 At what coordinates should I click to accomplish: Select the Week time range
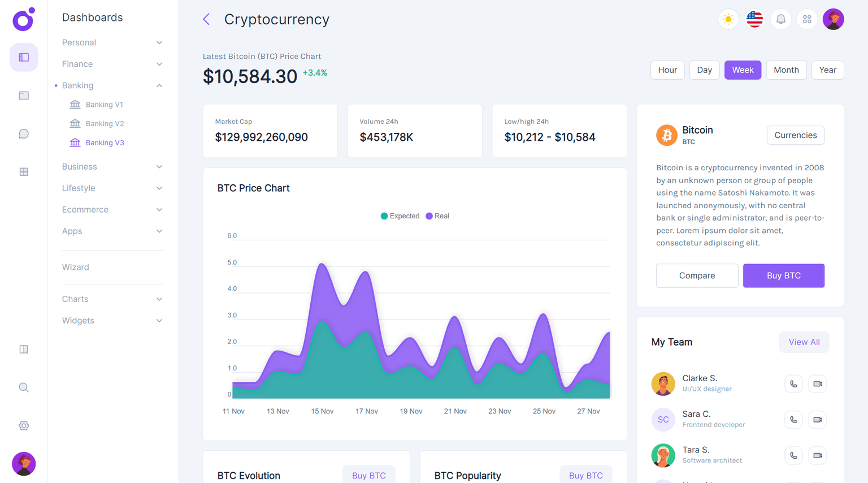[x=743, y=70]
